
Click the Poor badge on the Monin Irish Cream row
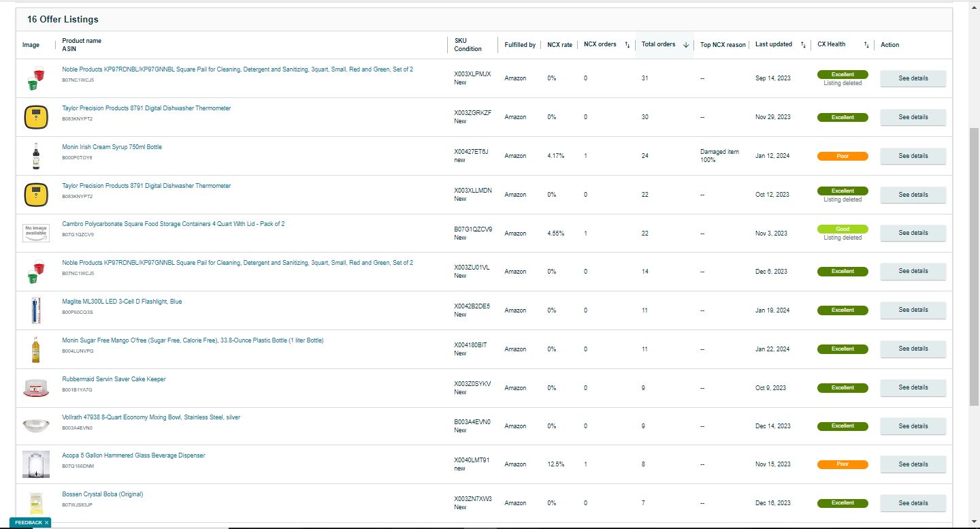(x=843, y=156)
